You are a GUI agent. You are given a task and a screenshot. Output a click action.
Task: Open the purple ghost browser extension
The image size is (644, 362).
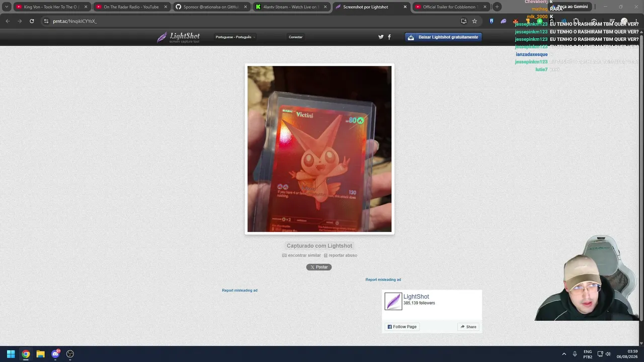tap(504, 21)
